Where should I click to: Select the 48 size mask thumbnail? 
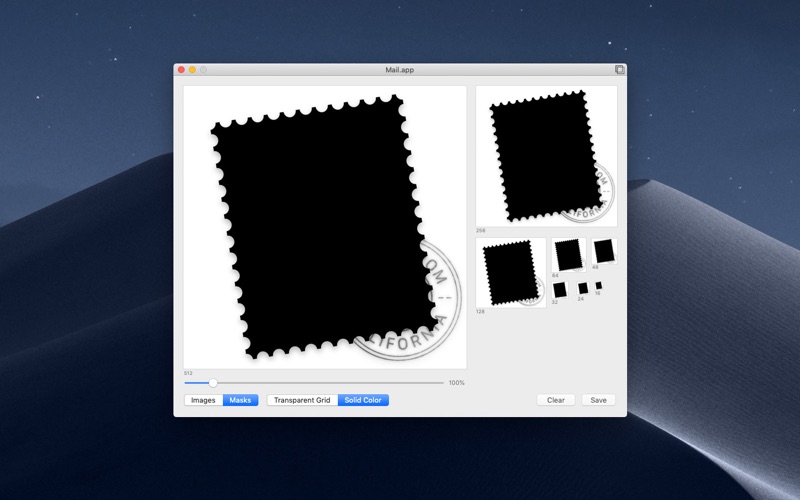[x=604, y=251]
